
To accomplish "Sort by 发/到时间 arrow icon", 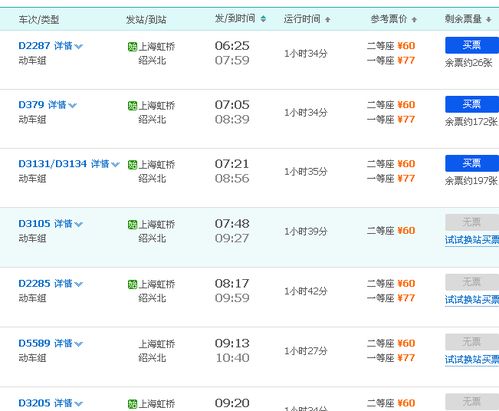I will pyautogui.click(x=263, y=19).
